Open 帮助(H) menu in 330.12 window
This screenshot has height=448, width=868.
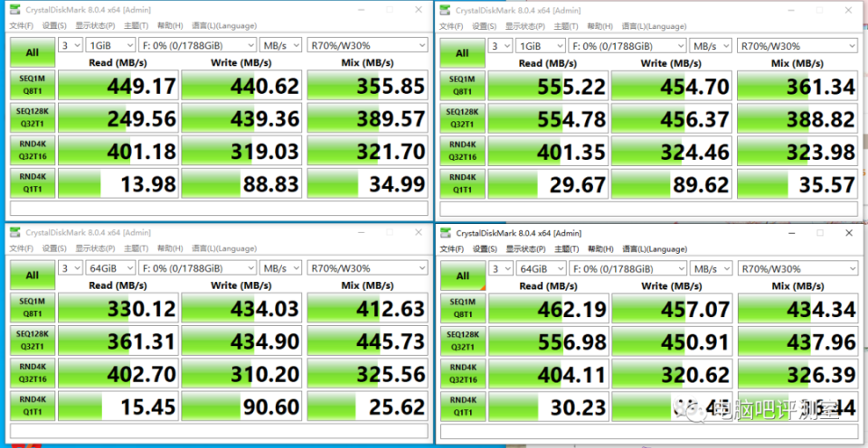click(x=170, y=248)
